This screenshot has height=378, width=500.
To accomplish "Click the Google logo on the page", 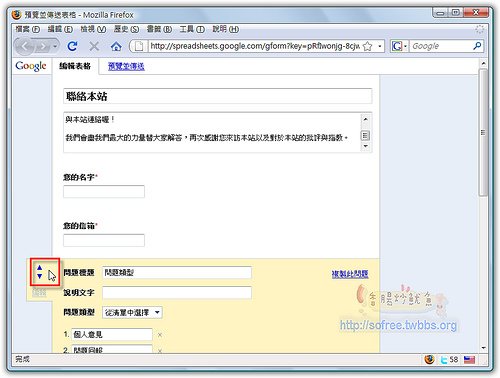I will tap(31, 66).
